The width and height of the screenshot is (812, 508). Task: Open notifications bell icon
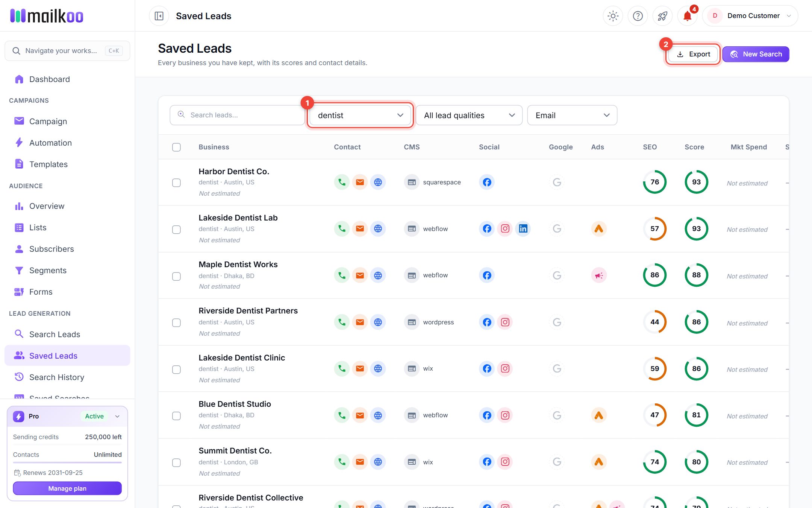687,16
